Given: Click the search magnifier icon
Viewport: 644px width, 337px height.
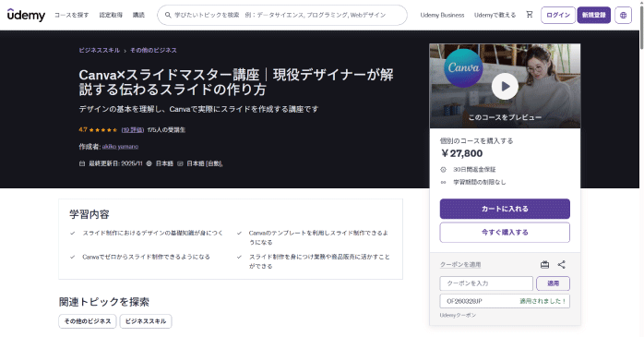Looking at the screenshot, I should coord(168,15).
